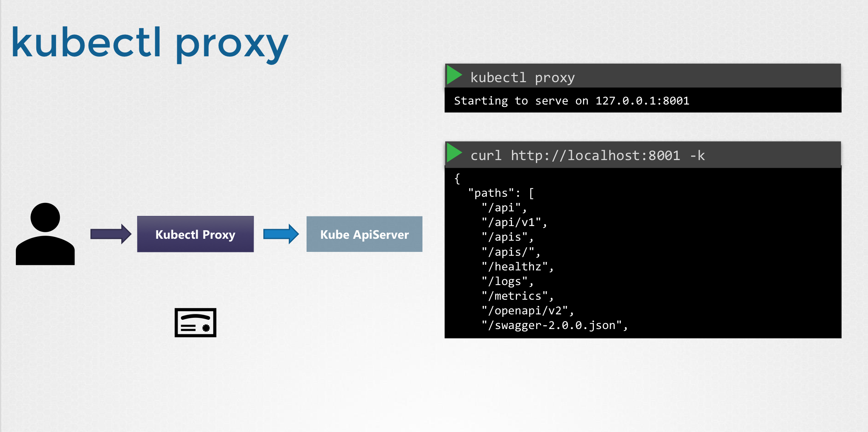Click the "/swagger-2.0.0.json" path entry
Viewport: 868px width, 432px height.
tap(554, 326)
